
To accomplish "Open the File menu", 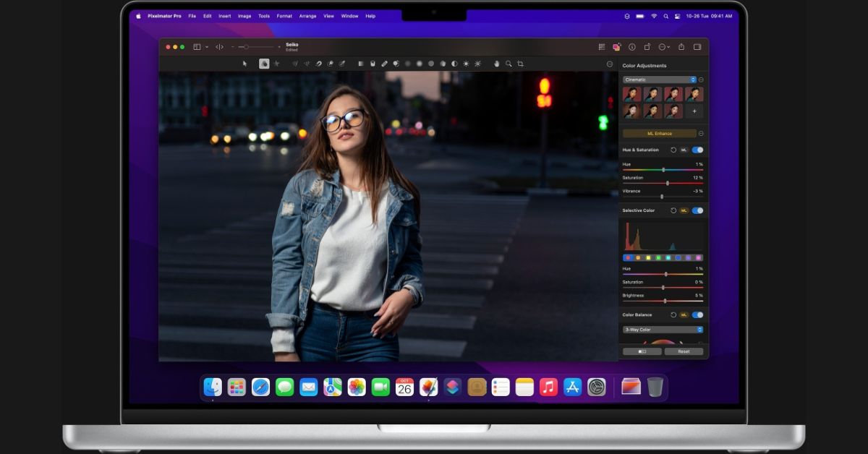I will click(x=192, y=16).
